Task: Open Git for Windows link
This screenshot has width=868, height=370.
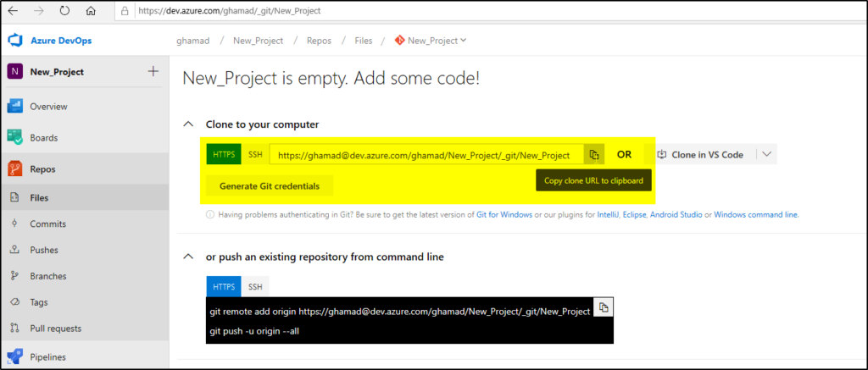Action: 504,214
